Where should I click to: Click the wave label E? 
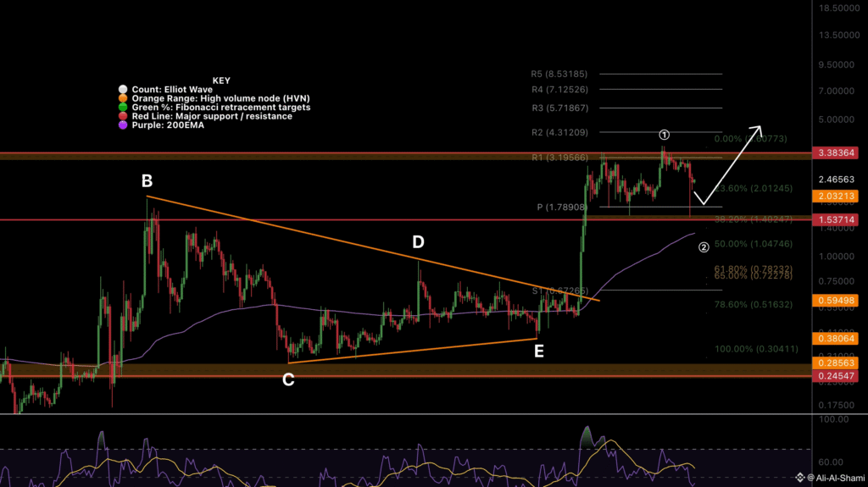click(x=539, y=351)
